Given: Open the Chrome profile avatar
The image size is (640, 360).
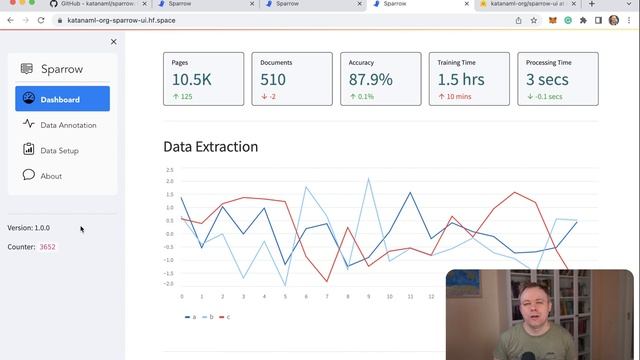Looking at the screenshot, I should coord(613,20).
